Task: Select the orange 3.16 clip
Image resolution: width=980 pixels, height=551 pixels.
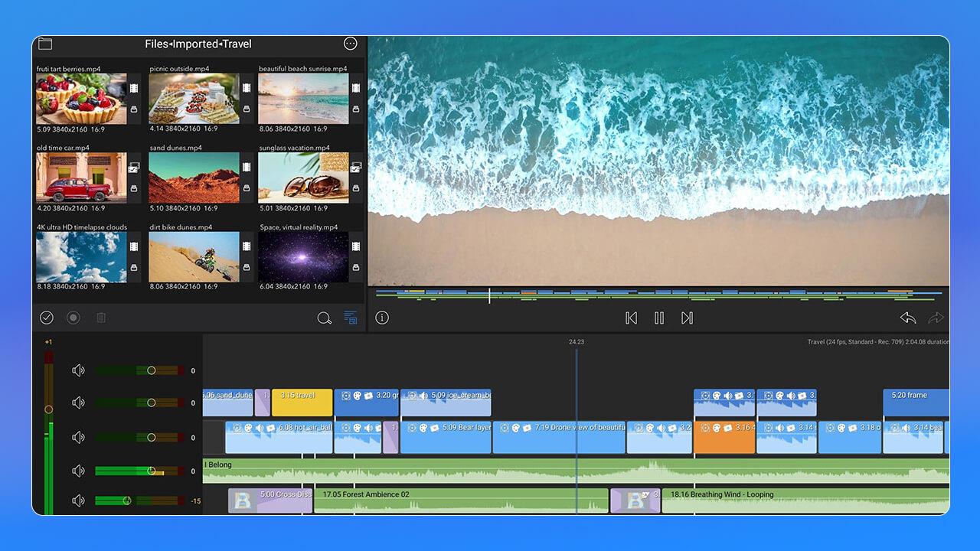Action: click(724, 437)
